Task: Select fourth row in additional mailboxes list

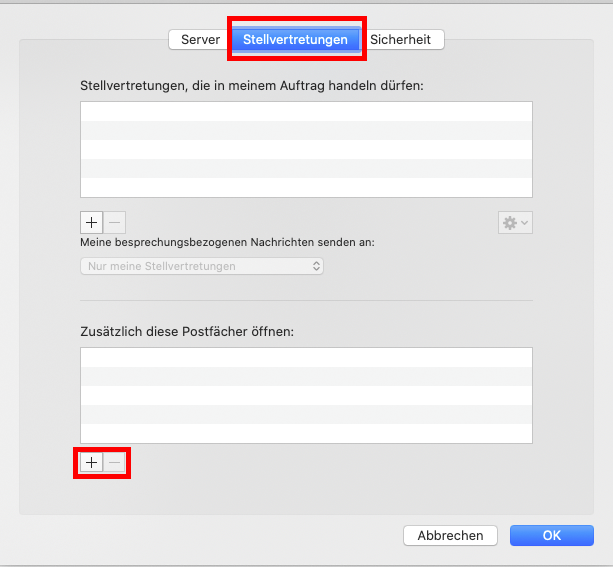Action: point(306,415)
